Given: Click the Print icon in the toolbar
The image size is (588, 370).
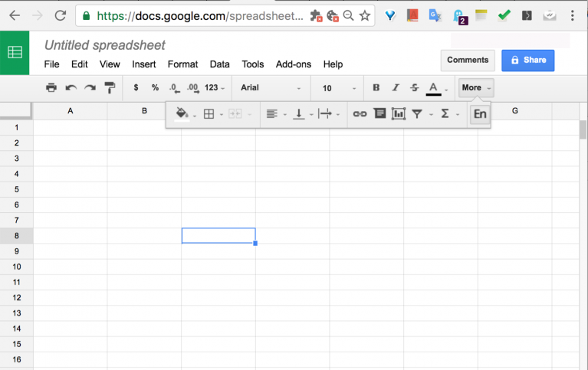Looking at the screenshot, I should (51, 88).
